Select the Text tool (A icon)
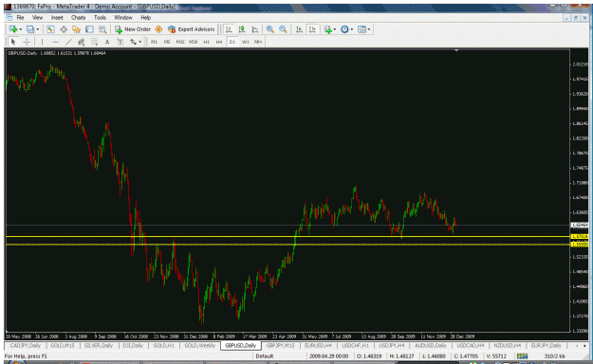This screenshot has width=593, height=364. [107, 42]
